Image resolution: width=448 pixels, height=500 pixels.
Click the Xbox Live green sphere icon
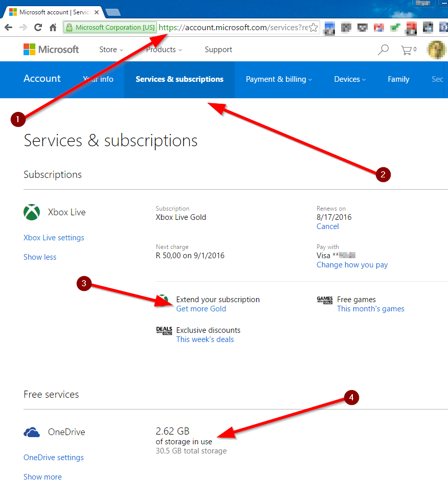point(31,212)
